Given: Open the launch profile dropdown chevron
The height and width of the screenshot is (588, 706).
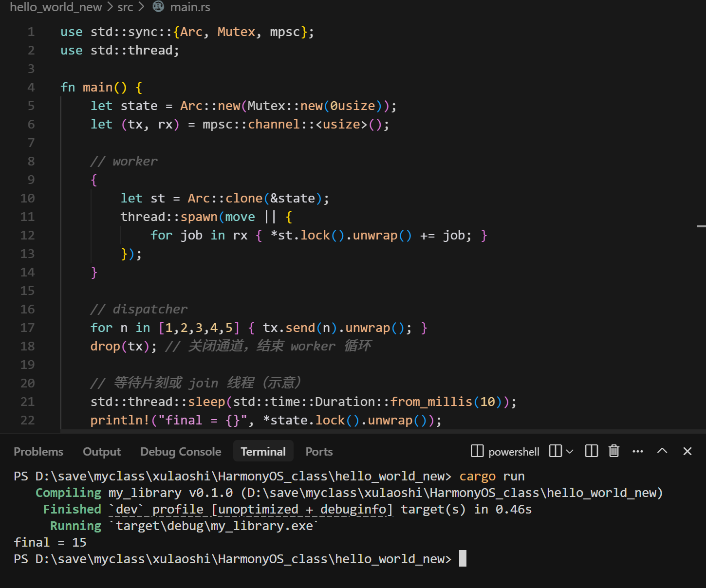Looking at the screenshot, I should tap(569, 452).
